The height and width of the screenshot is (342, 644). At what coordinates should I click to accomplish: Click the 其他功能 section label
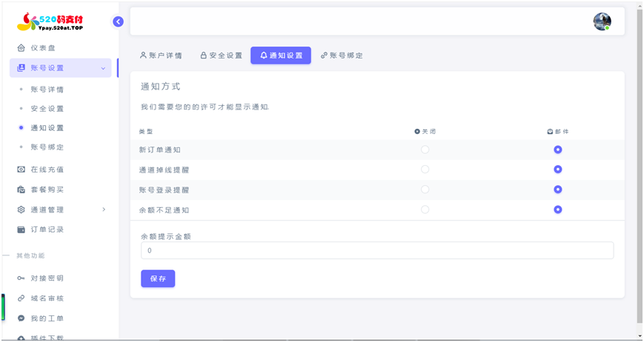click(30, 256)
